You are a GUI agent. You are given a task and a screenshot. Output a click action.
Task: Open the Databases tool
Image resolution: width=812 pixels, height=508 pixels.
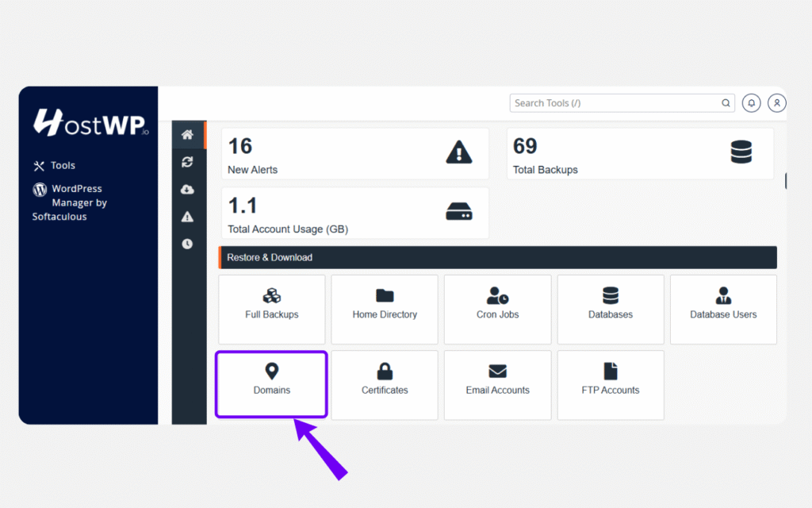coord(610,309)
